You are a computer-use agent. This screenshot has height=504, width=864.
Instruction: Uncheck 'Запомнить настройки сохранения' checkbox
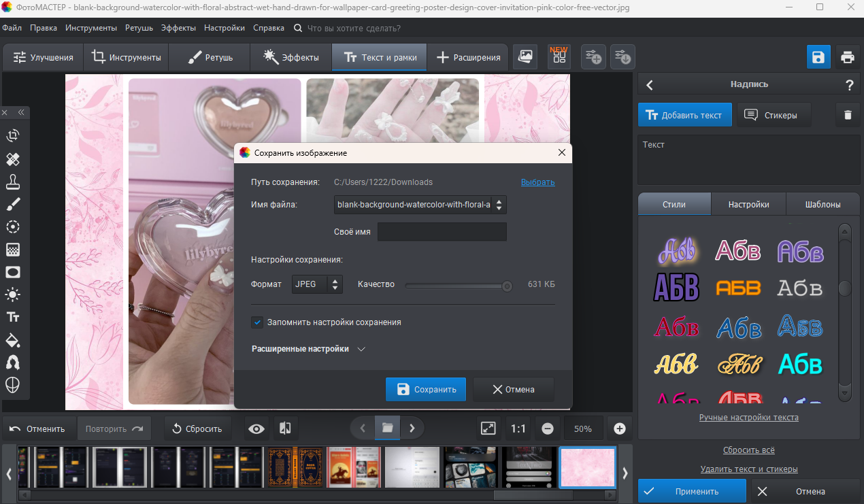257,322
